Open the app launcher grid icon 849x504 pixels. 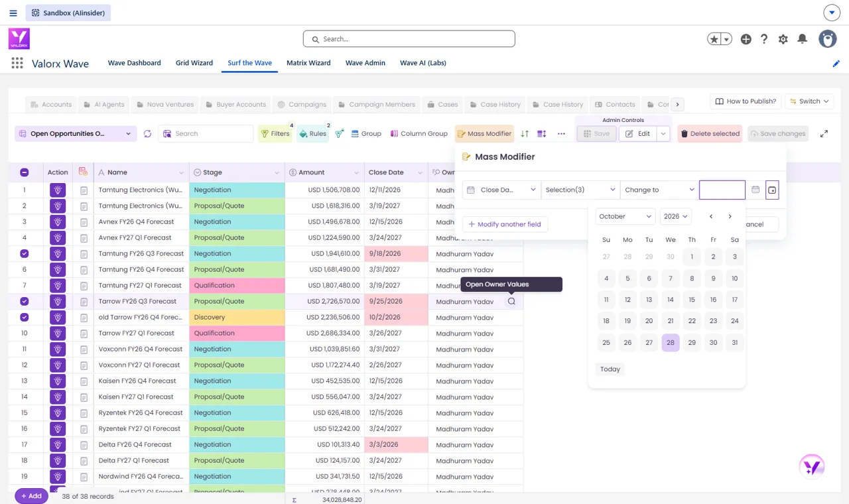tap(17, 63)
